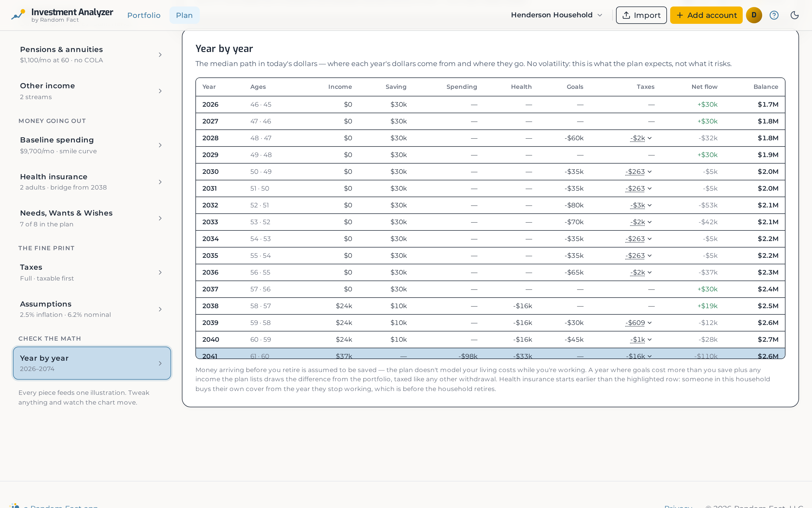Screen dimensions: 812x508
Task: Expand the 2028 taxes -$2k breakdown
Action: (x=641, y=138)
